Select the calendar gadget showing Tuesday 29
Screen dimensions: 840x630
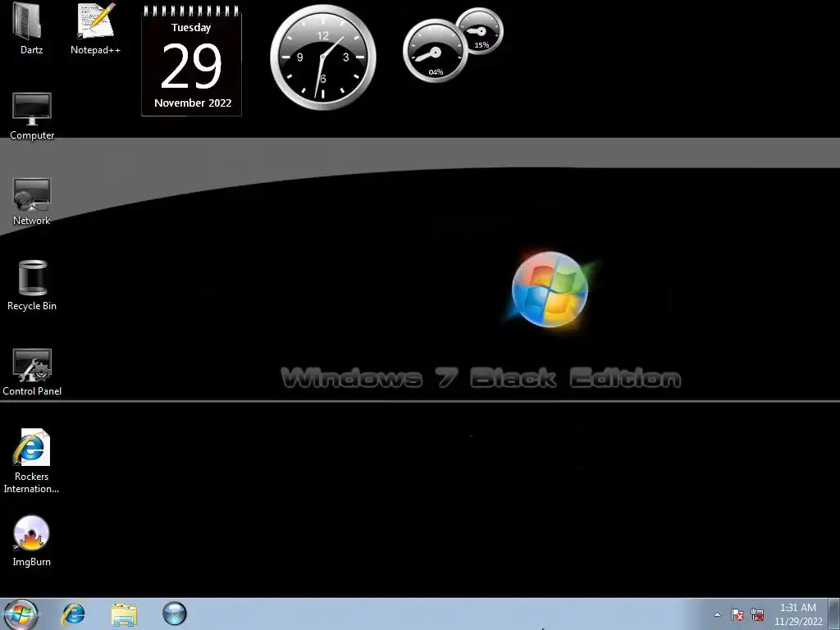pyautogui.click(x=191, y=61)
